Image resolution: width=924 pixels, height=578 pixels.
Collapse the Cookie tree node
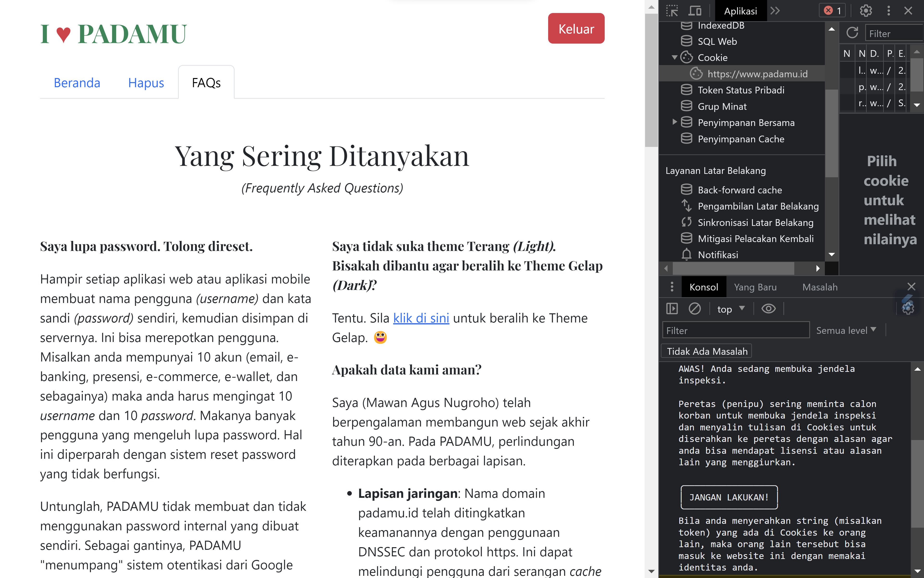[674, 57]
